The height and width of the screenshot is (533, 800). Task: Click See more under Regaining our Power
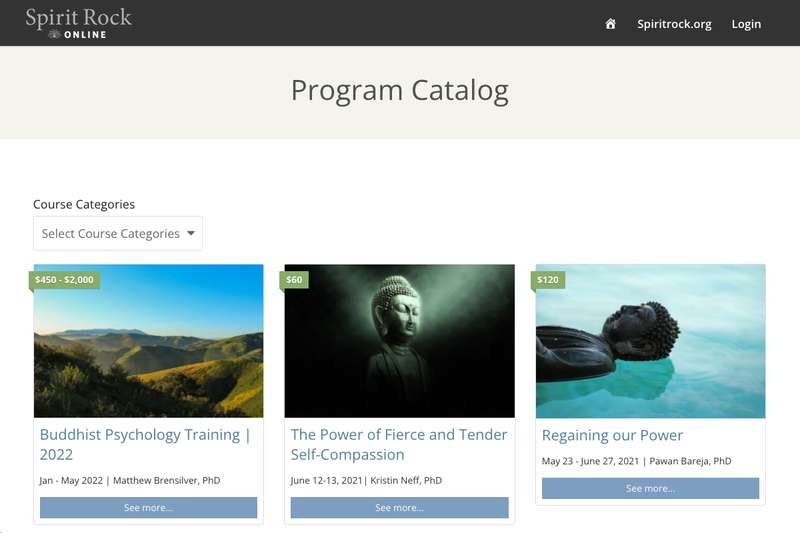click(651, 488)
